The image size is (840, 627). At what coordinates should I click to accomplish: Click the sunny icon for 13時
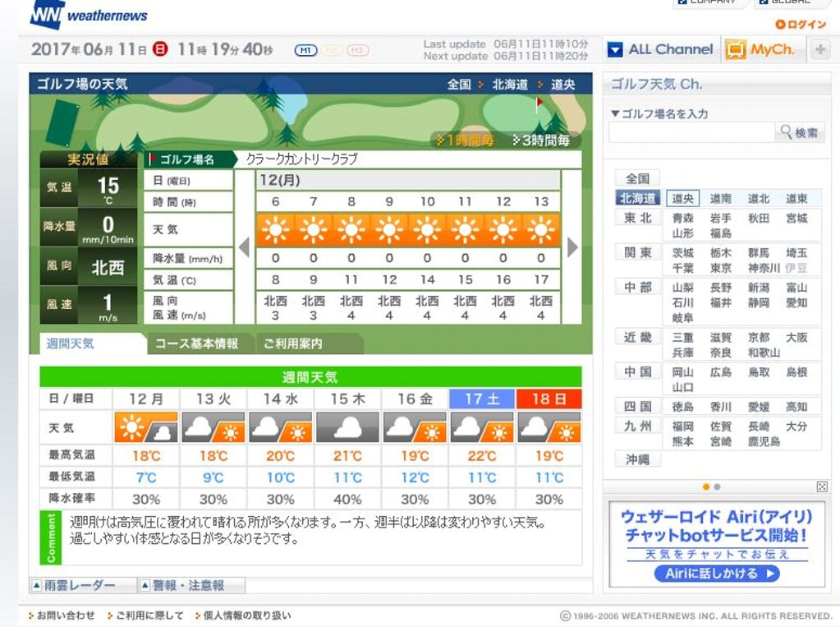pos(541,230)
